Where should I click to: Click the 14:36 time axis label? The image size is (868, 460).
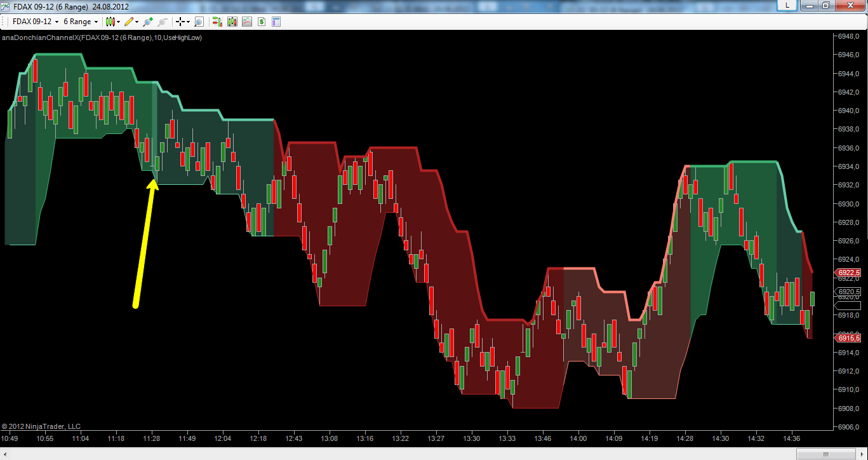[792, 438]
